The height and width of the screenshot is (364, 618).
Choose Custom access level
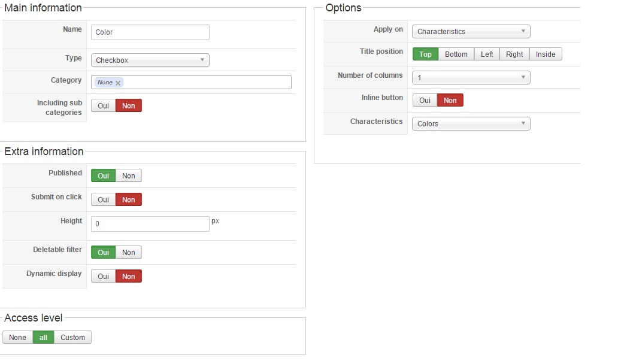[72, 338]
